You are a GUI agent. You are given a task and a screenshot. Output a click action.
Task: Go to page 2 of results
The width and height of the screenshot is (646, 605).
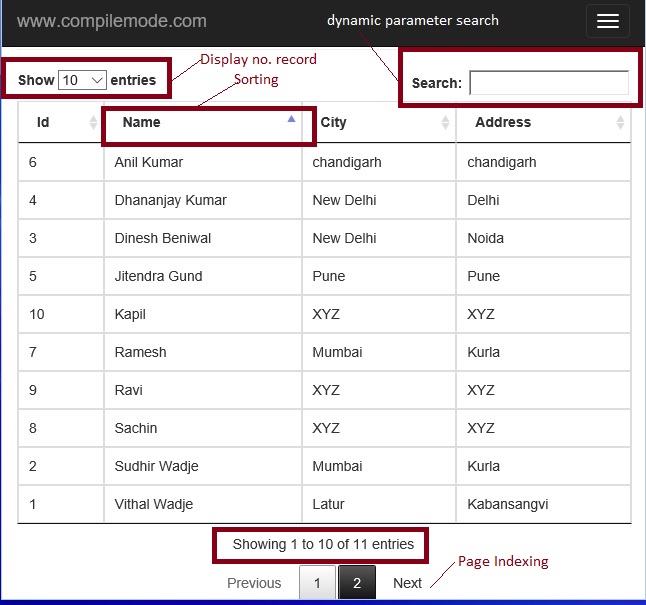pos(357,583)
